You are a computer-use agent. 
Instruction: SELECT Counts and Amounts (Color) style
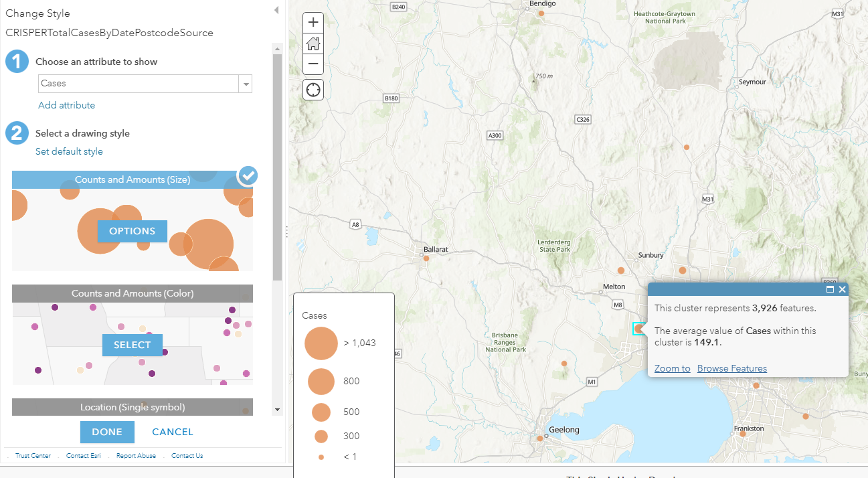pos(132,345)
